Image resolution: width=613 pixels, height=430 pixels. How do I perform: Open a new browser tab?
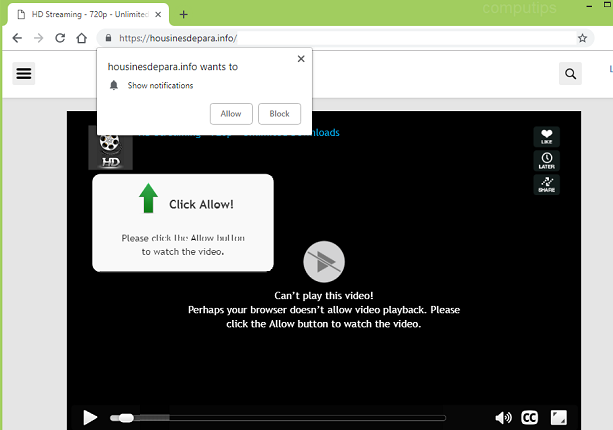click(x=183, y=14)
